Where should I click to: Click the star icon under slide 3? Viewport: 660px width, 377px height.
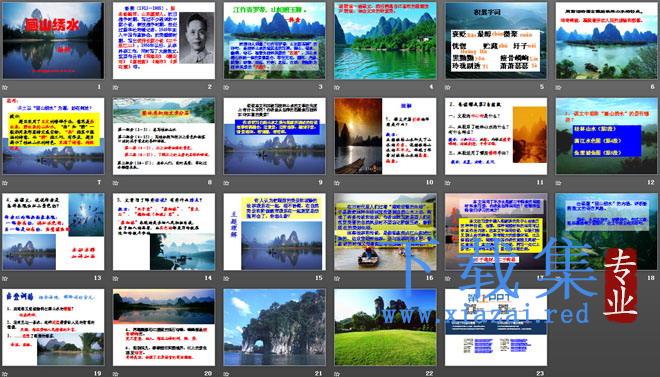226,88
